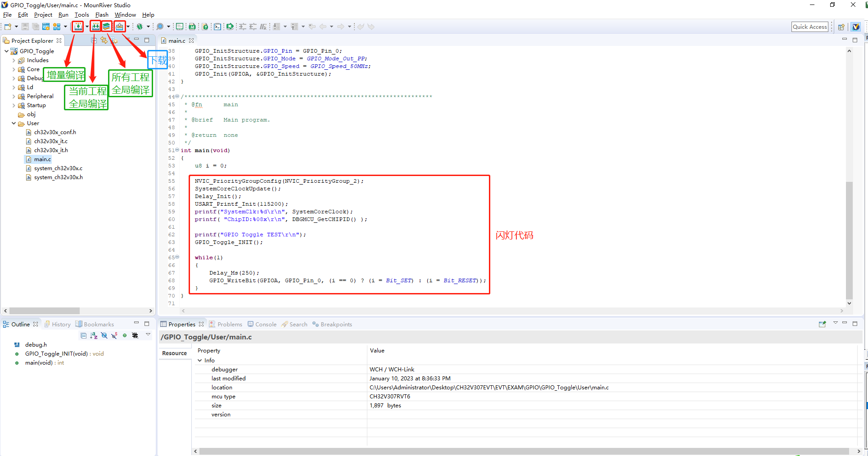The width and height of the screenshot is (868, 456).
Task: Open the New file dropdown arrow
Action: [16, 27]
